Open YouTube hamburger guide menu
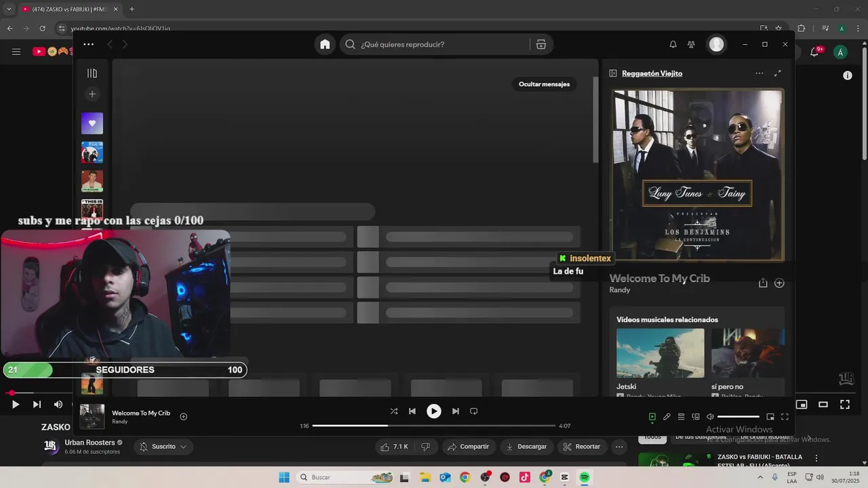This screenshot has width=868, height=488. 16,52
